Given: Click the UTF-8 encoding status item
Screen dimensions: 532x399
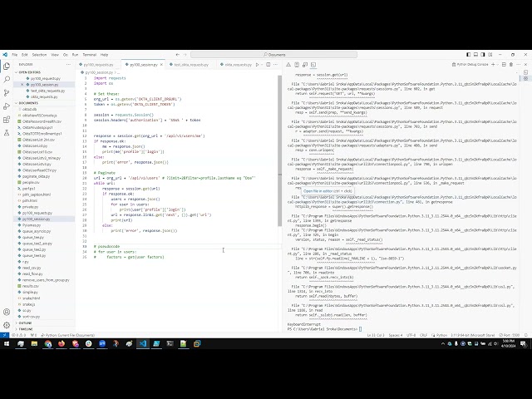Looking at the screenshot, I should (411, 335).
